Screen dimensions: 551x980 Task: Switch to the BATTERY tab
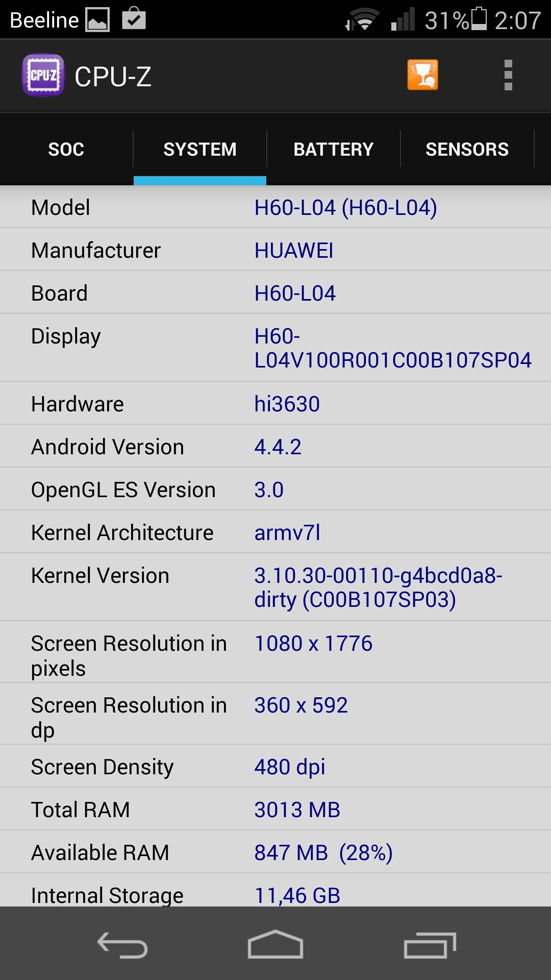(x=334, y=149)
